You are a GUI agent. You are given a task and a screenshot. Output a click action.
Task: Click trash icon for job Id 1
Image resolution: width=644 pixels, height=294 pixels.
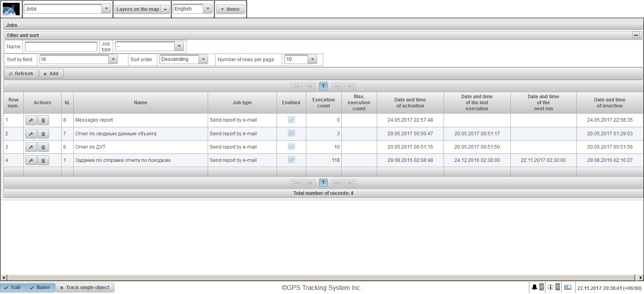(43, 160)
